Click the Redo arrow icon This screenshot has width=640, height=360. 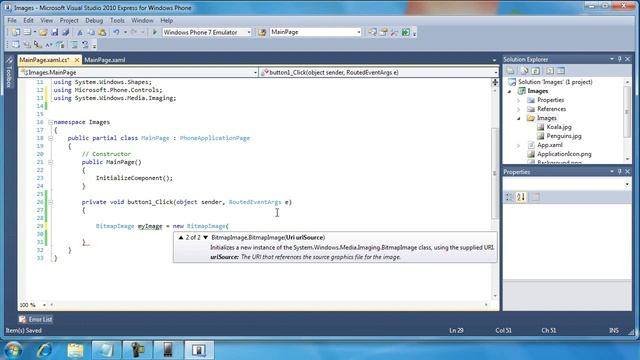tap(133, 32)
